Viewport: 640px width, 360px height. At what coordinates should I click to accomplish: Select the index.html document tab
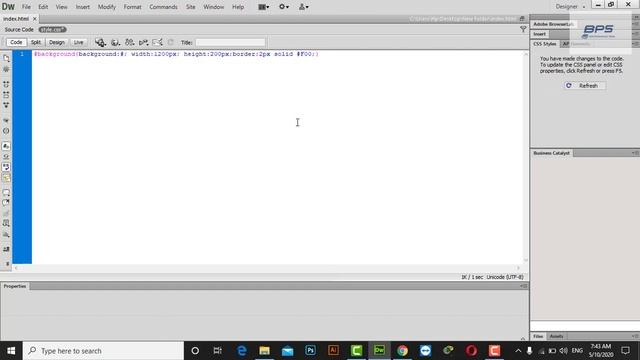click(16, 19)
